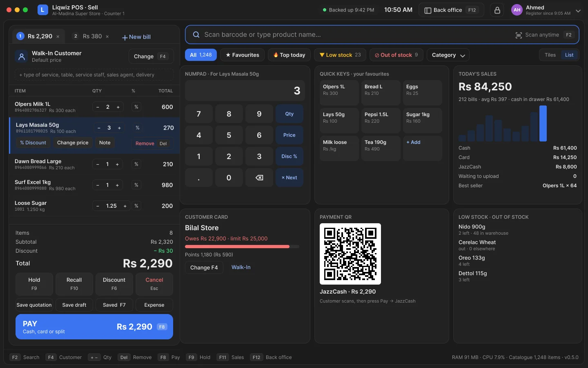Click the tallest bar in today's sales chart
This screenshot has width=588, height=368.
pos(543,123)
